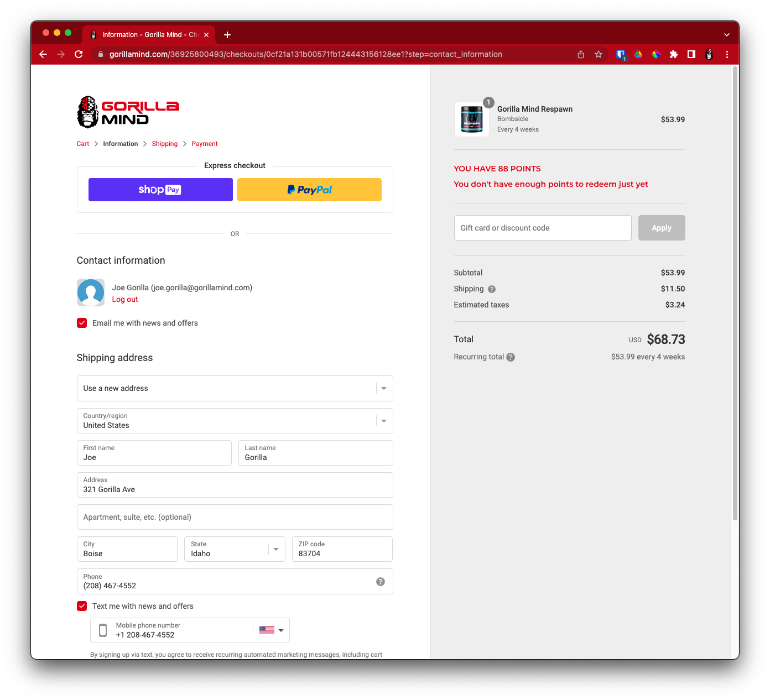Click the Gorilla Mind logo

(x=128, y=112)
